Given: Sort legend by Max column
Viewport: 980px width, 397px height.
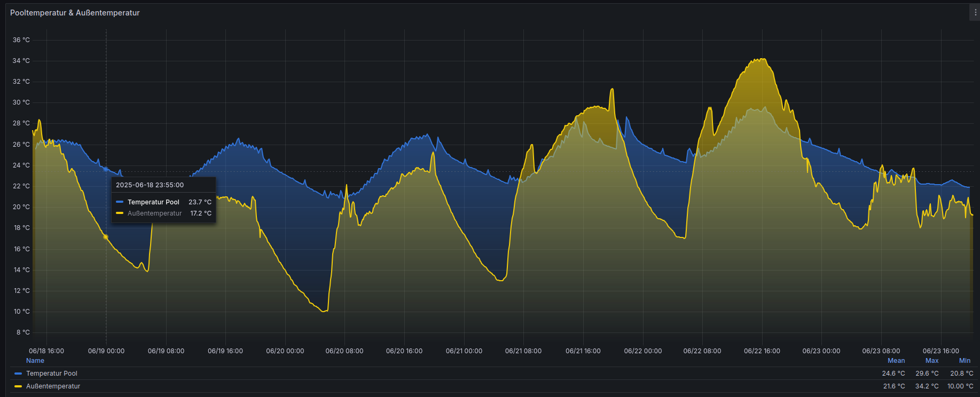Looking at the screenshot, I should pos(931,361).
